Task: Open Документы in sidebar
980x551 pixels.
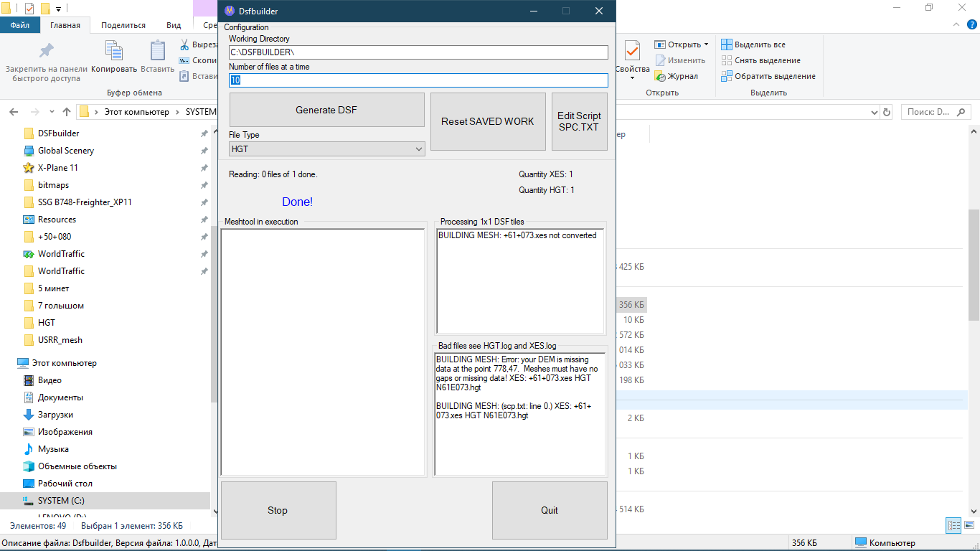Action: click(60, 397)
